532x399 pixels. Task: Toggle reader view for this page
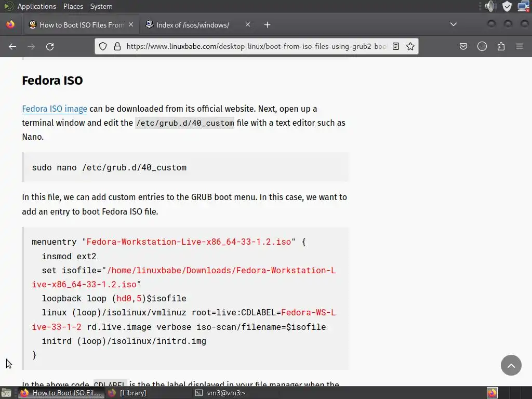tap(395, 46)
